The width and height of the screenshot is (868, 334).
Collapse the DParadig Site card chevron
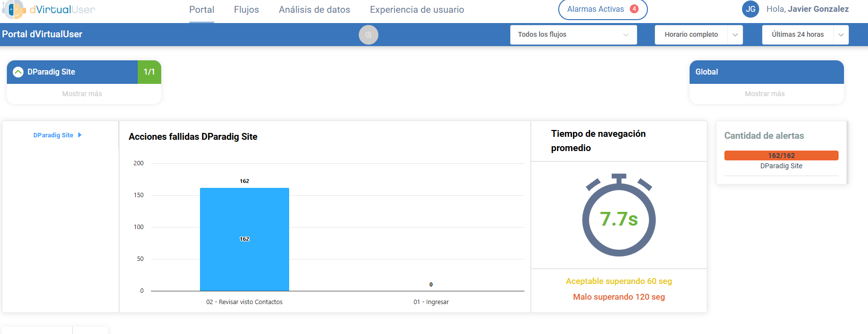[x=18, y=72]
